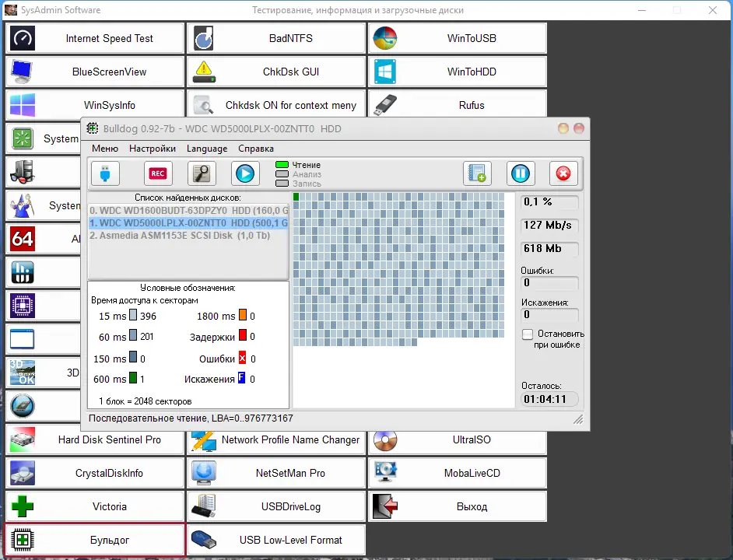Screen dimensions: 733x560
Task: Launch NetSetMan Pro
Action: [x=276, y=473]
